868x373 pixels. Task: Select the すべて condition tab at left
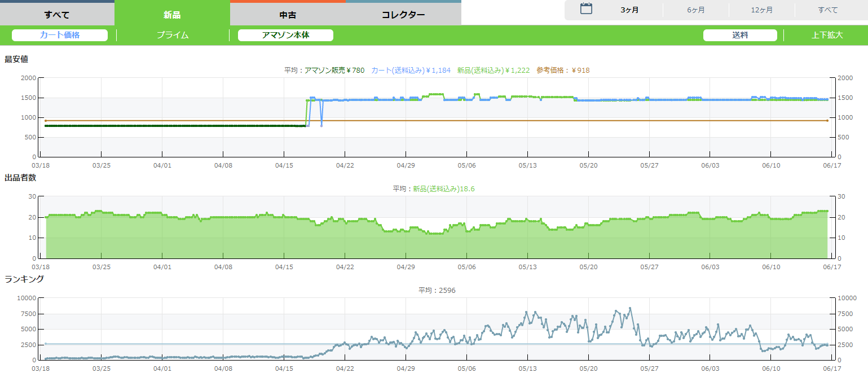click(57, 15)
